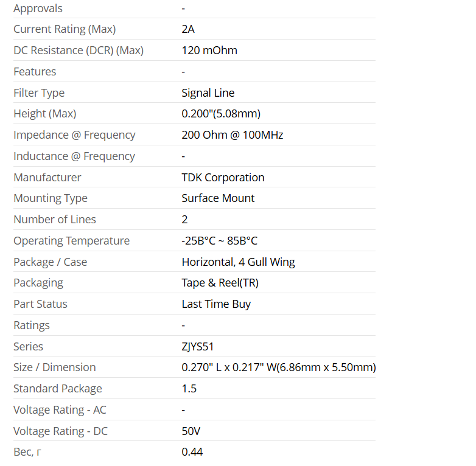Click the Current Rating (Max) label
Viewport: 476px width, 466px height.
[x=65, y=29]
